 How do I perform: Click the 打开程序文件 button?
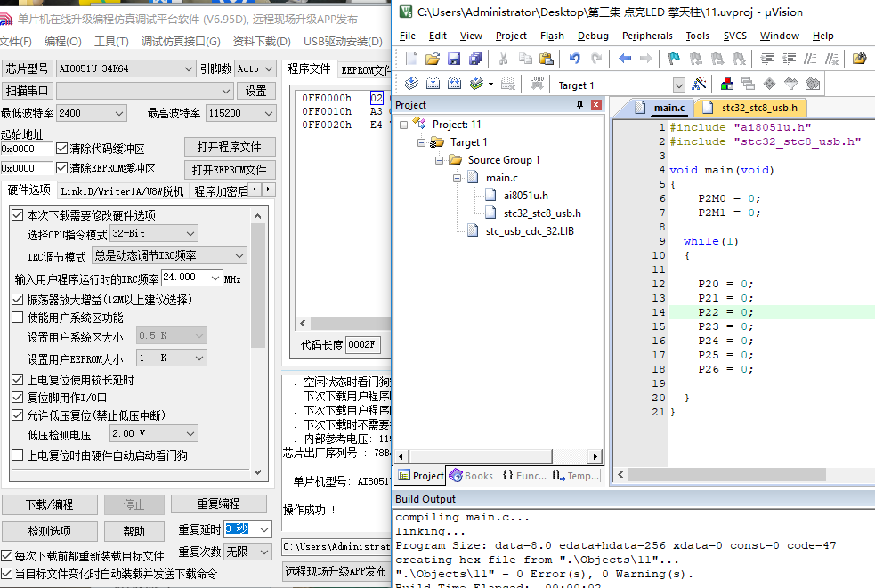click(x=230, y=148)
